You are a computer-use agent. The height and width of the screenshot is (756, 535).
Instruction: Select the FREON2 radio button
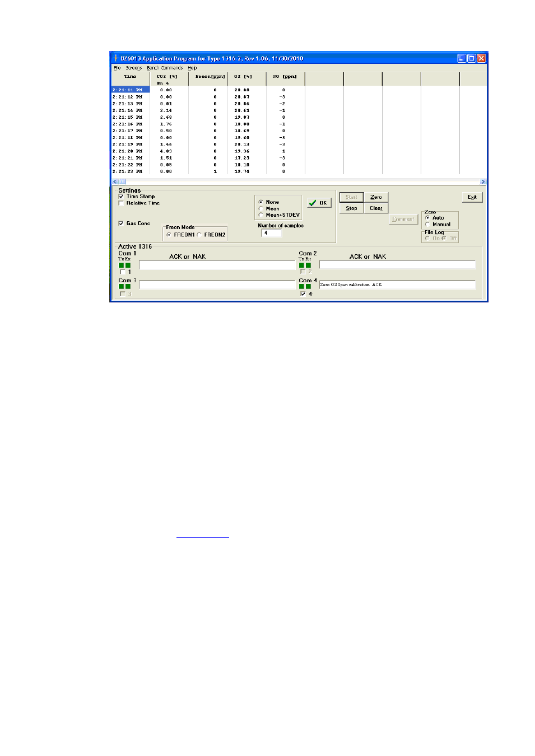point(199,235)
